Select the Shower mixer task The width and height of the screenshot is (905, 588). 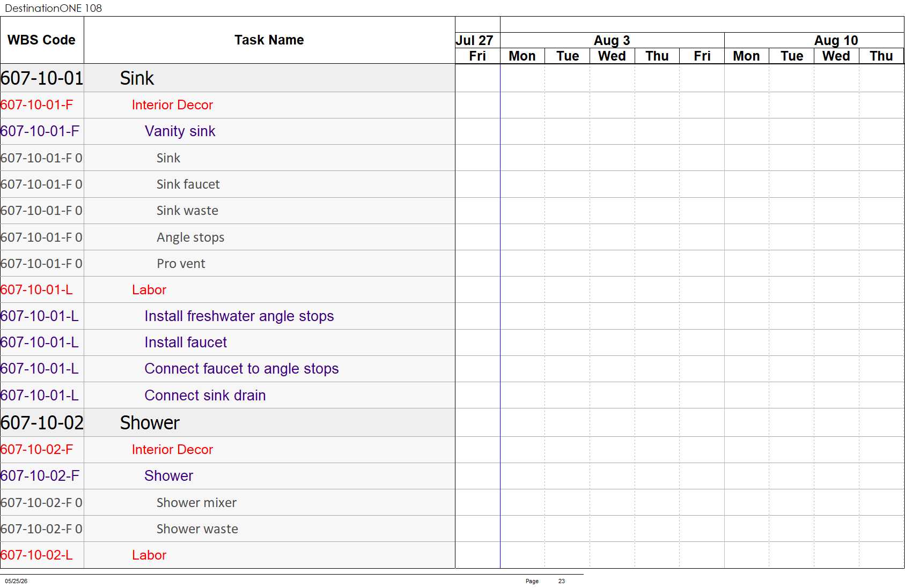(196, 503)
